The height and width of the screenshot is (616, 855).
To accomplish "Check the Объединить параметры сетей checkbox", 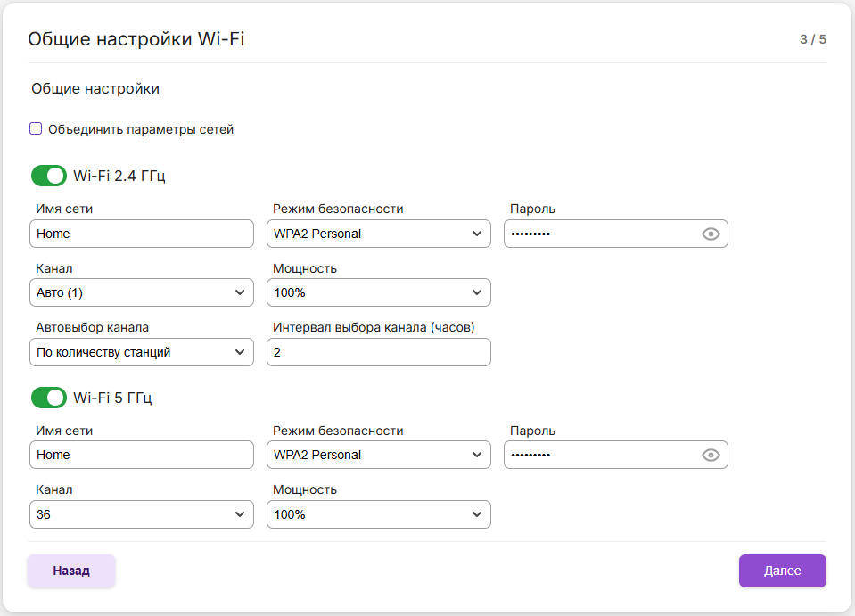I will pyautogui.click(x=36, y=129).
